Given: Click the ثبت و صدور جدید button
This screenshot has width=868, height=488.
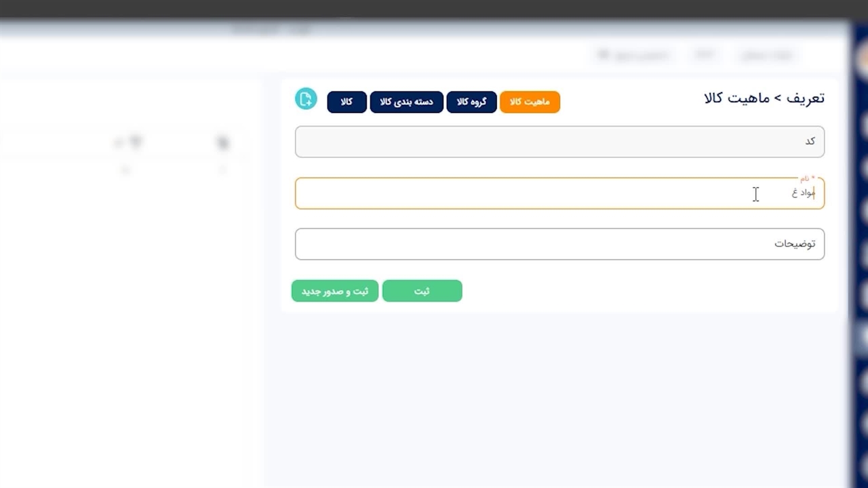Looking at the screenshot, I should [335, 291].
